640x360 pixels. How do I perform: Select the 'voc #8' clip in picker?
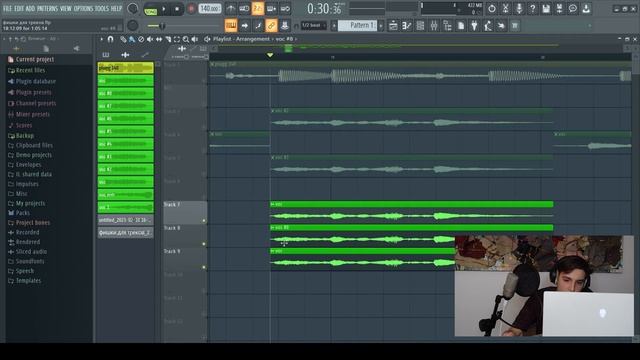[126, 93]
